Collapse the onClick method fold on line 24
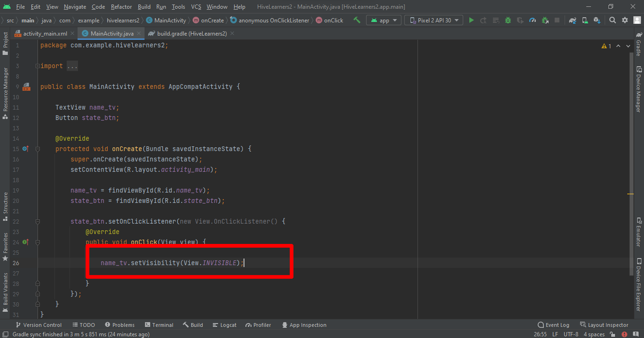644x338 pixels. point(38,242)
